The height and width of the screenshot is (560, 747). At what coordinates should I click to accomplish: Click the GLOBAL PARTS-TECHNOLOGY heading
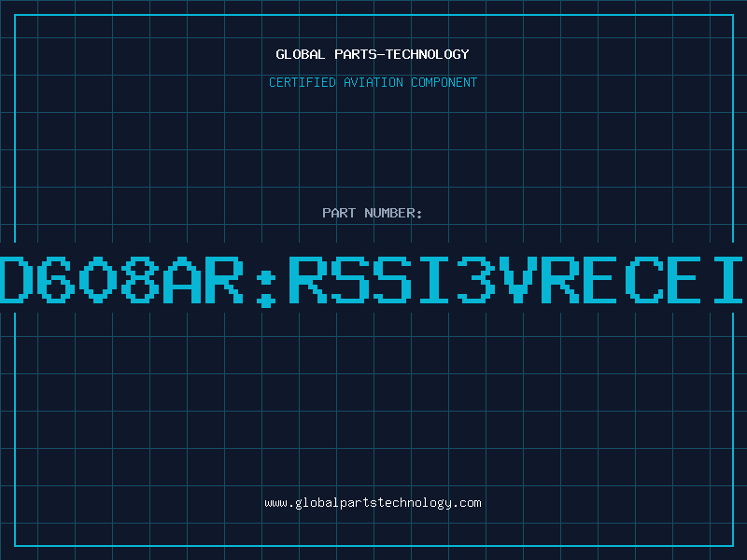point(373,54)
